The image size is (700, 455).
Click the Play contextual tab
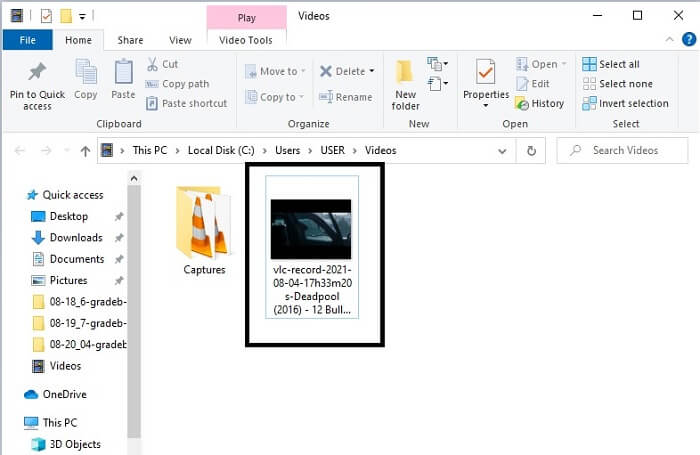point(246,17)
